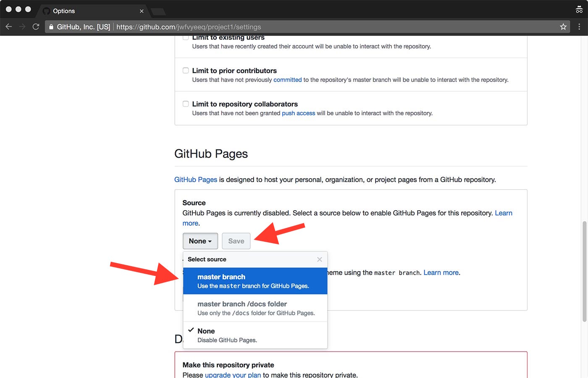The width and height of the screenshot is (588, 378).
Task: Click the incognito icon in title bar
Action: point(579,10)
